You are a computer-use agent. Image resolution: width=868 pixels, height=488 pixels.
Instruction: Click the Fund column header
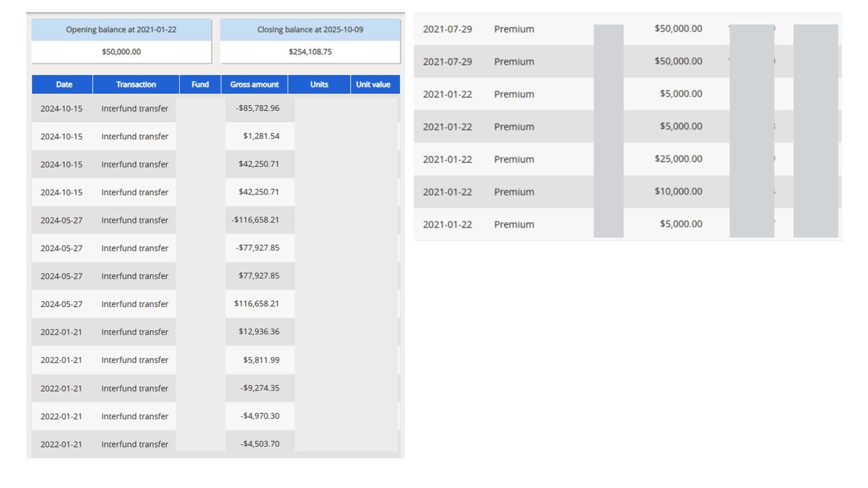(x=200, y=84)
